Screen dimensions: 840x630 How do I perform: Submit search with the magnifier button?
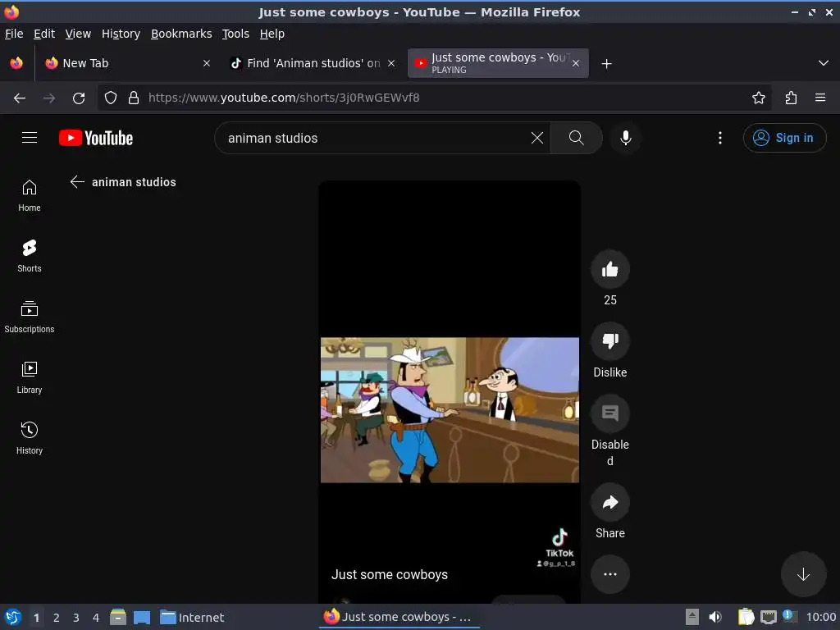coord(576,138)
